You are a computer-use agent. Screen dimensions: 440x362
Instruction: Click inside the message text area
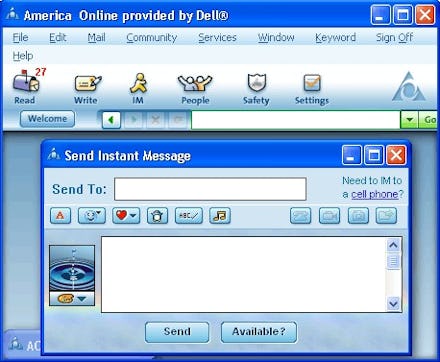tap(243, 274)
